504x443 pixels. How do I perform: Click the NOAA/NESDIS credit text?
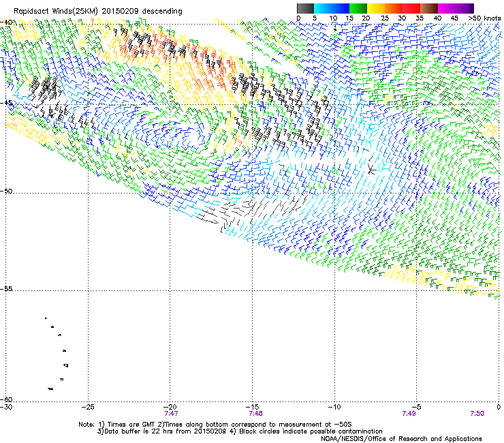click(401, 439)
